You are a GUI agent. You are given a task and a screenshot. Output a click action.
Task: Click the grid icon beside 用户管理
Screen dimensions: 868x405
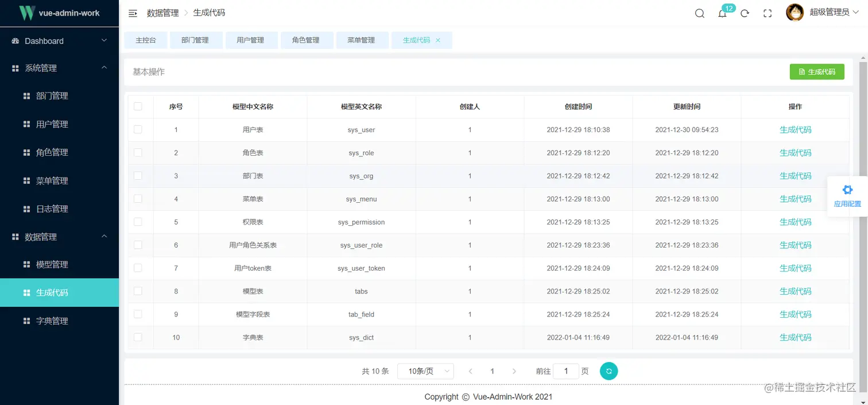pos(26,124)
